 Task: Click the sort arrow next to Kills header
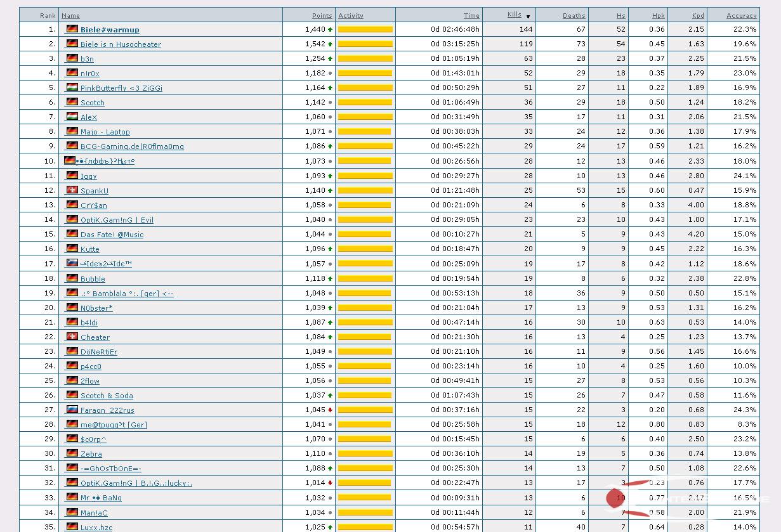tap(528, 16)
